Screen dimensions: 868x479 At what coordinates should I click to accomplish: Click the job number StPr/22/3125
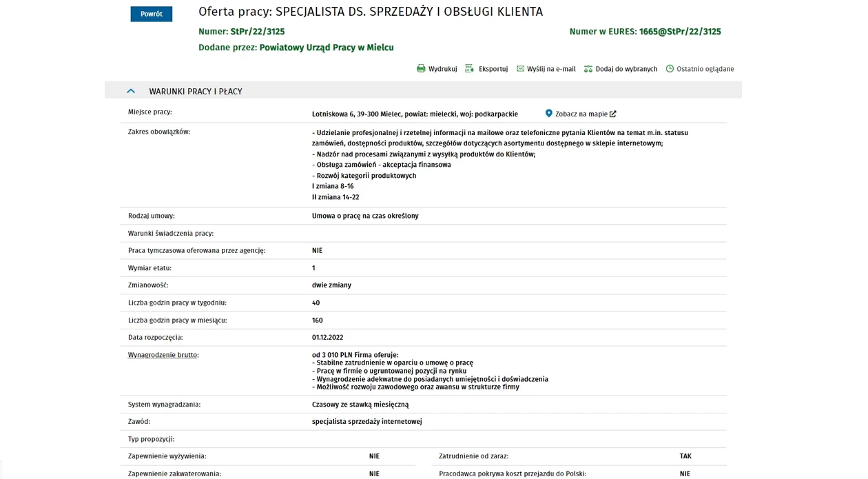coord(258,32)
